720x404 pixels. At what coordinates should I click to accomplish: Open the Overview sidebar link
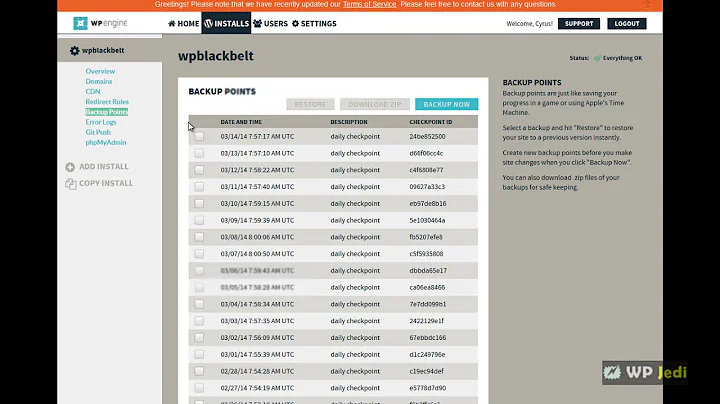100,71
